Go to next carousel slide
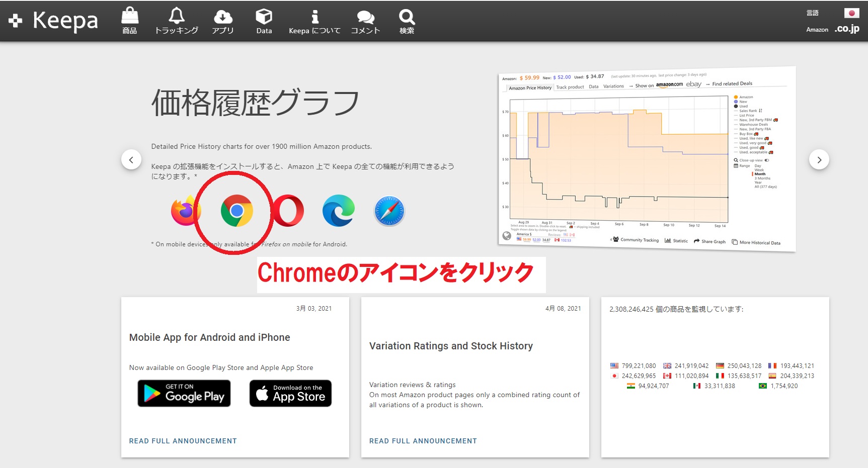 pos(819,160)
